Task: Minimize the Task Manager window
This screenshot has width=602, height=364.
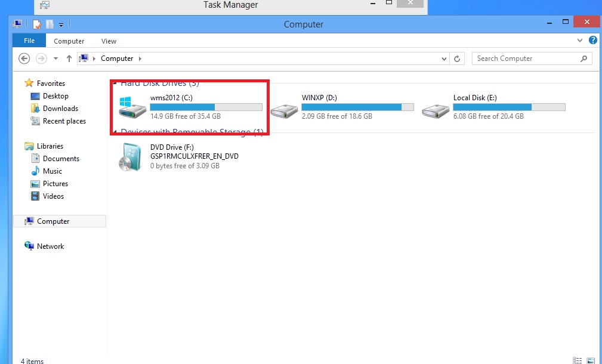Action: [372, 4]
